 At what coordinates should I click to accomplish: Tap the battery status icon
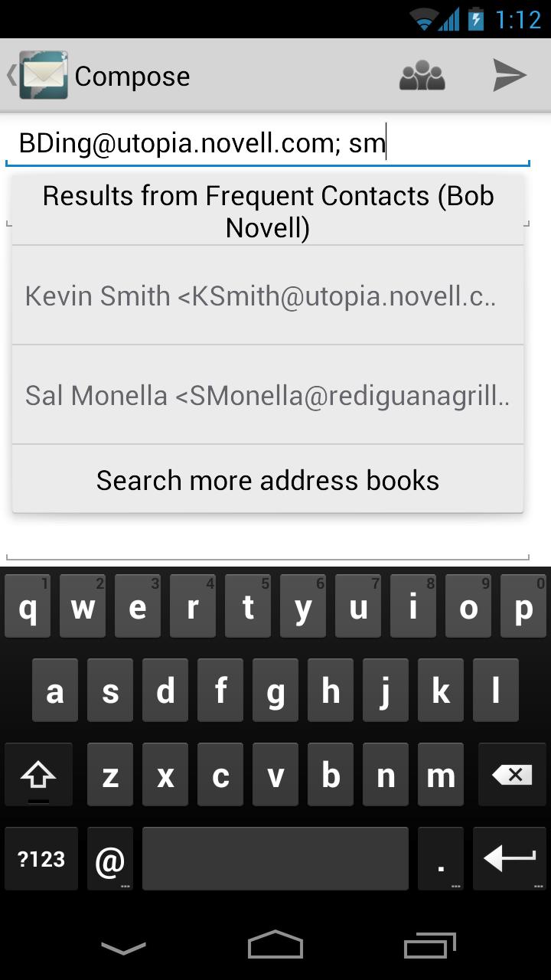476,19
